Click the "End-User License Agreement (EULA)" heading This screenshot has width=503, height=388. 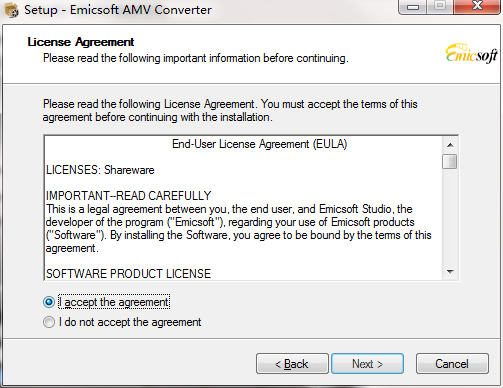click(x=259, y=144)
